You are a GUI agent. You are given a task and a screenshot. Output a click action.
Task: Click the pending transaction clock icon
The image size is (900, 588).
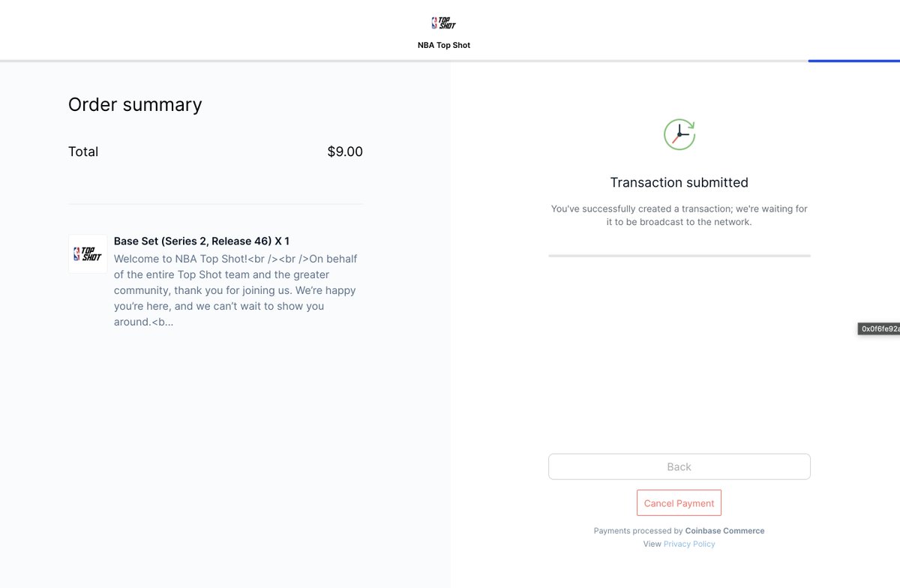tap(679, 134)
